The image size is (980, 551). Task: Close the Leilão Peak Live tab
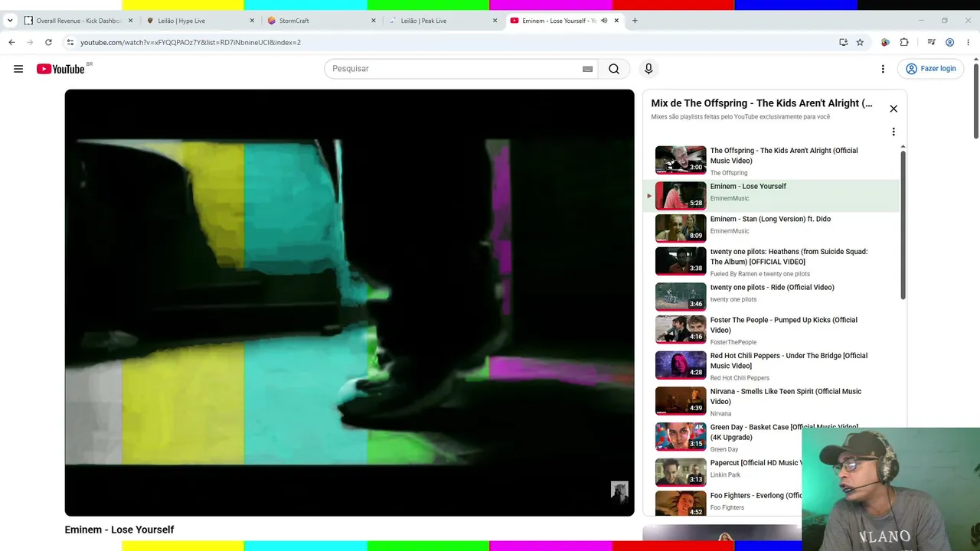pyautogui.click(x=495, y=21)
